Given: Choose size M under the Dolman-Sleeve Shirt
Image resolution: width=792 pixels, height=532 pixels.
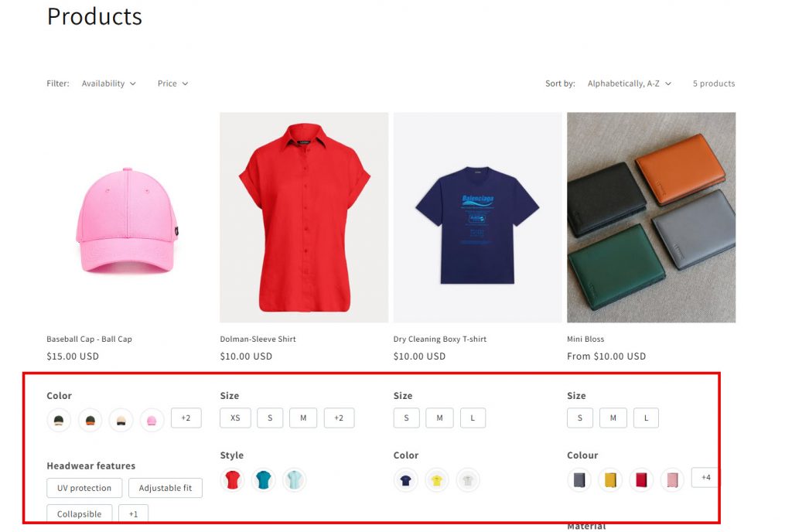Looking at the screenshot, I should pyautogui.click(x=303, y=418).
